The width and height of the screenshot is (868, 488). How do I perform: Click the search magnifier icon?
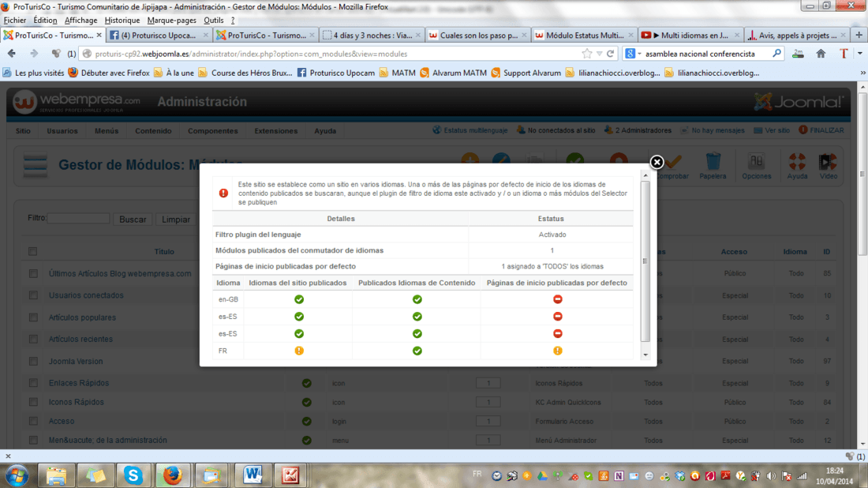coord(776,54)
